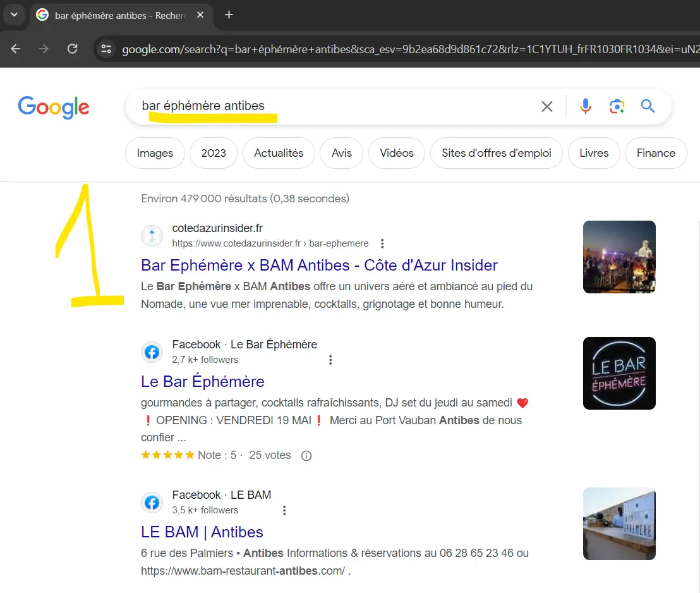Switch to Actualités filter
The height and width of the screenshot is (593, 700).
pos(279,153)
